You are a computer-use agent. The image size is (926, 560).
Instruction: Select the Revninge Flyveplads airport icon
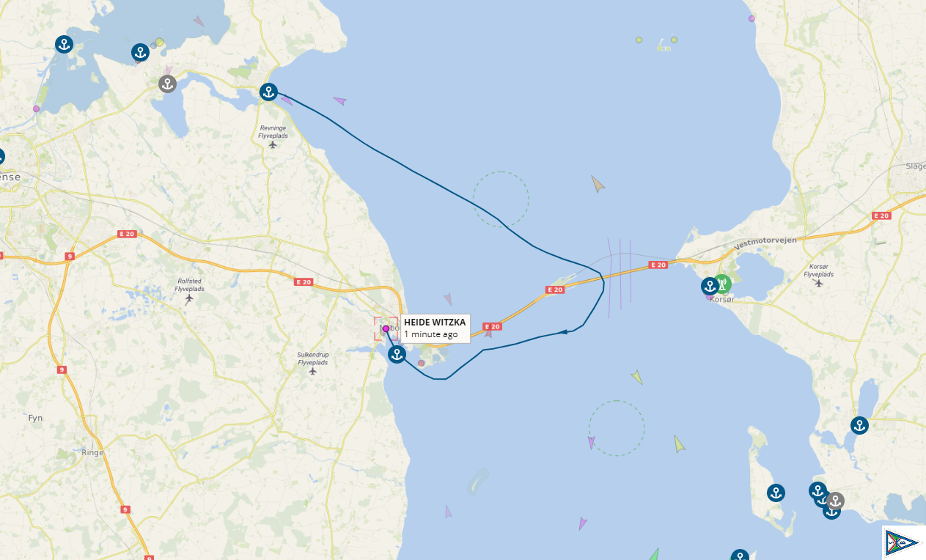273,144
